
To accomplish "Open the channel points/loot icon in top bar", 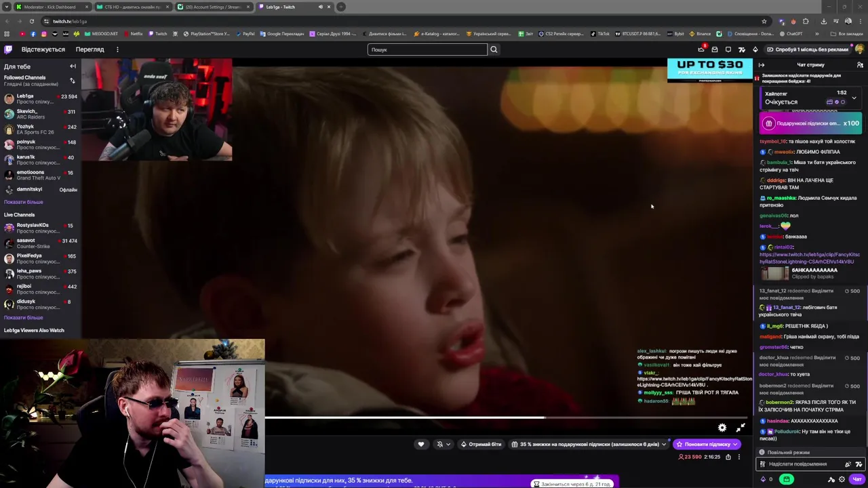I will tap(742, 49).
